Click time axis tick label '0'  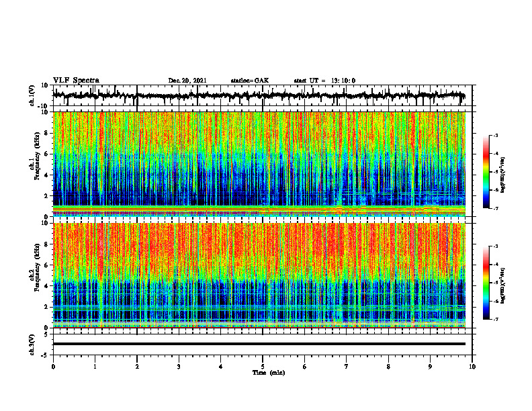[x=53, y=367]
